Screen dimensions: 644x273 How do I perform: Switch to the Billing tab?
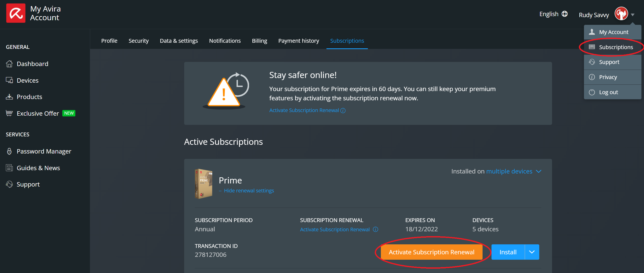(x=259, y=41)
